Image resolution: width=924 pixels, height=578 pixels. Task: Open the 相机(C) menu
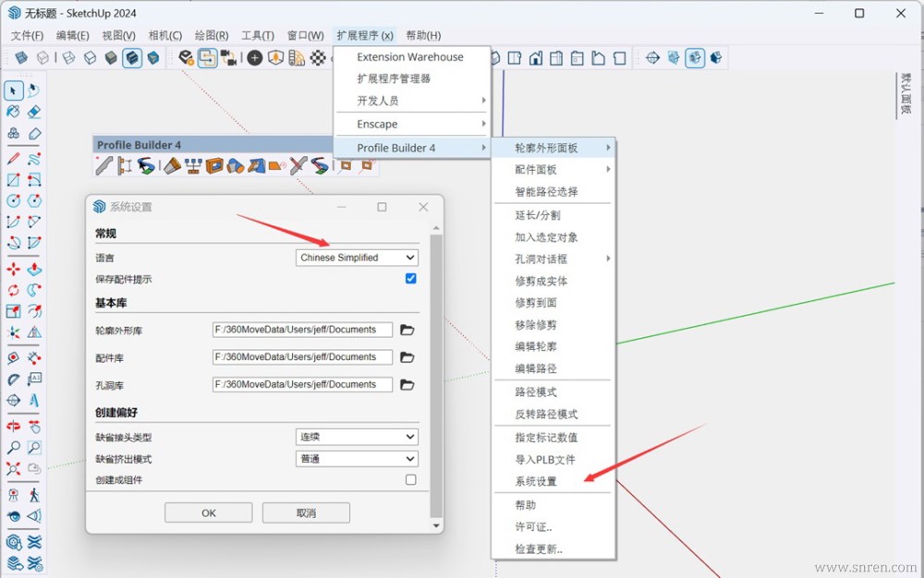pos(165,35)
